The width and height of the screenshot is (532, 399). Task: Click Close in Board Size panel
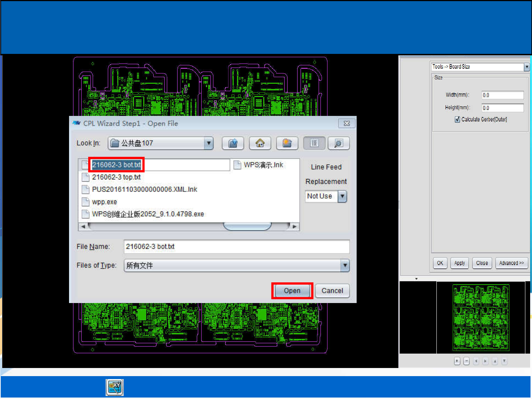(x=482, y=263)
